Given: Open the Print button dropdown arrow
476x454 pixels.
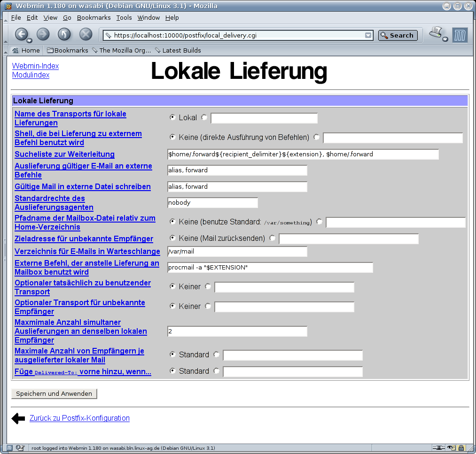Looking at the screenshot, I should tap(445, 39).
